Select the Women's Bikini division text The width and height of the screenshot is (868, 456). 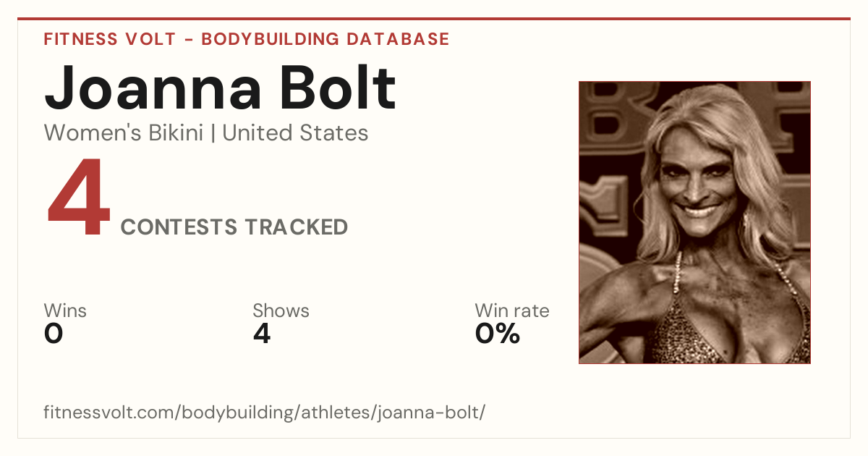(x=124, y=133)
